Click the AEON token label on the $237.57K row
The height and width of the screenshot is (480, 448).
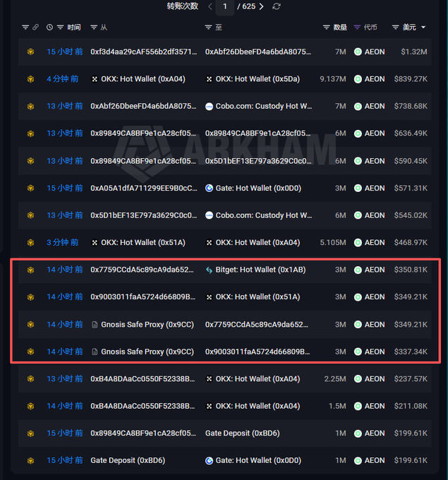click(x=375, y=378)
